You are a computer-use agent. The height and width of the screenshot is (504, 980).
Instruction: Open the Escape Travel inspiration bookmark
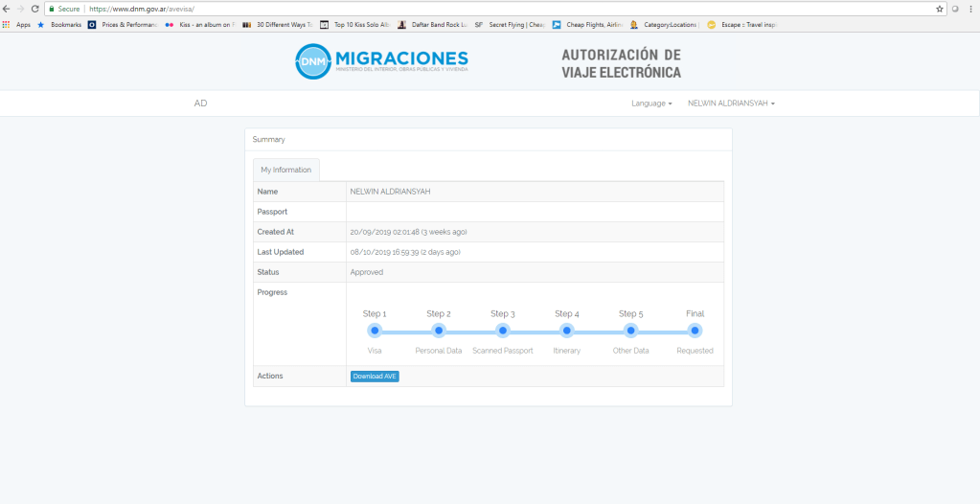(x=748, y=25)
